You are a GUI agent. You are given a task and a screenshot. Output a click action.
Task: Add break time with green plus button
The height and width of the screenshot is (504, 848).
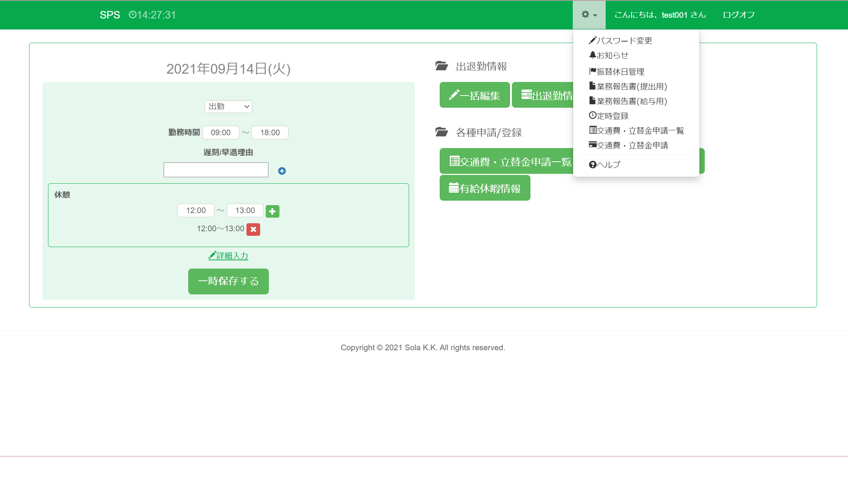(272, 211)
